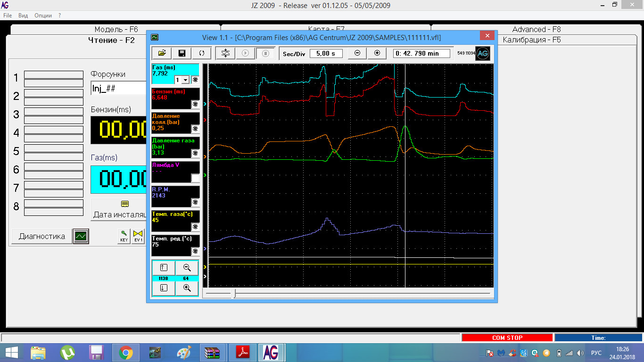Click the time position field 0: 42. 790 min
The height and width of the screenshot is (362, 644).
[x=421, y=53]
